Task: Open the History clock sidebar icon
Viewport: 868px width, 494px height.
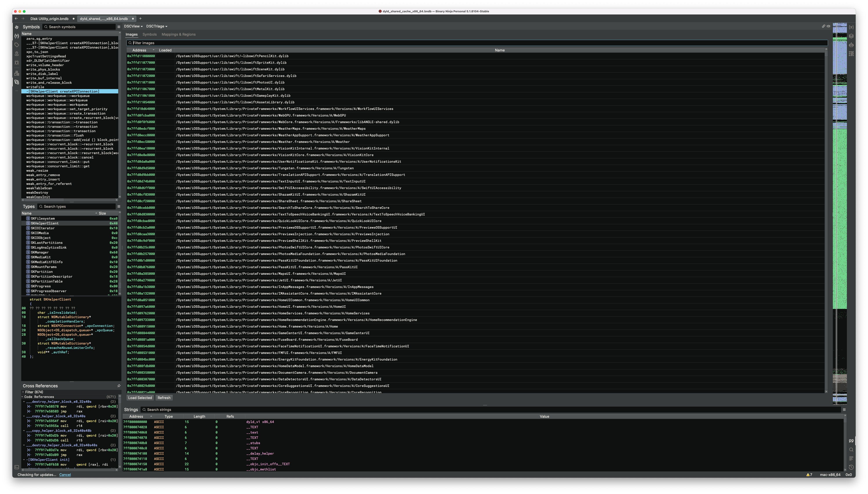Action: pyautogui.click(x=851, y=467)
